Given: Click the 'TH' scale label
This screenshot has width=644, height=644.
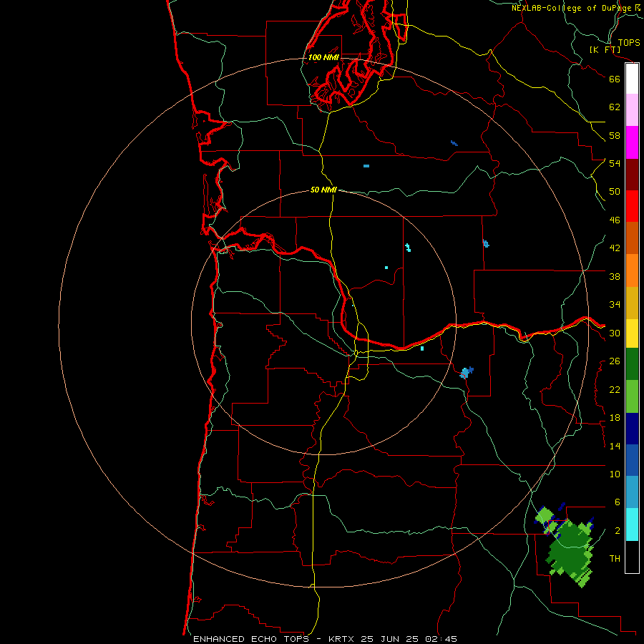Looking at the screenshot, I should coord(615,559).
